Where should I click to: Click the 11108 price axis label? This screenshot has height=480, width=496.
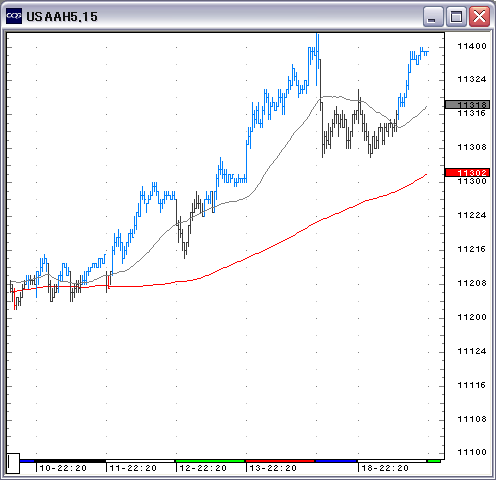pos(472,419)
